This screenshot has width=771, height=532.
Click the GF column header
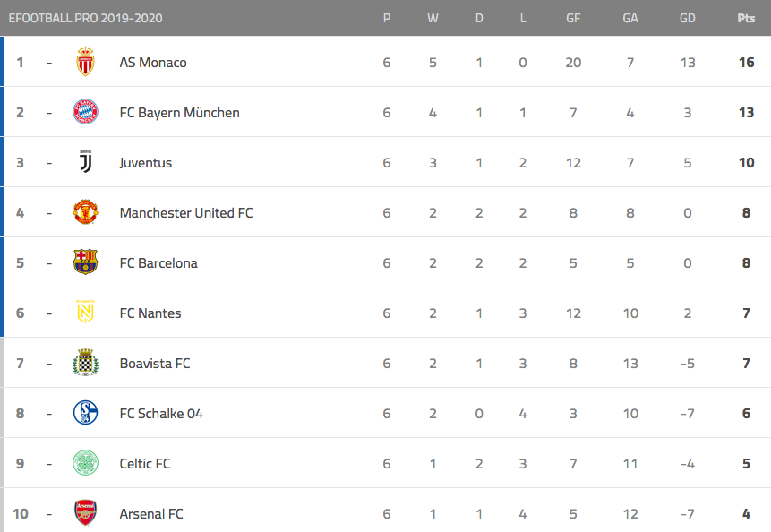click(573, 18)
